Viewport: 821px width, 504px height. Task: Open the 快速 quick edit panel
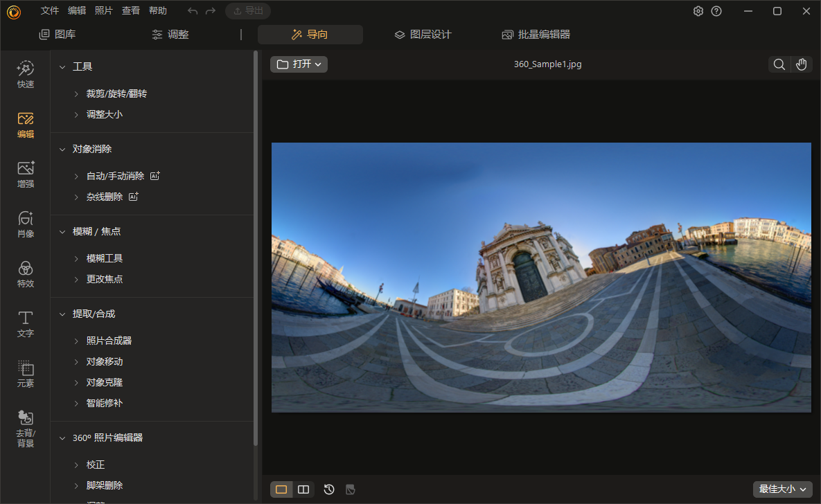pyautogui.click(x=25, y=74)
